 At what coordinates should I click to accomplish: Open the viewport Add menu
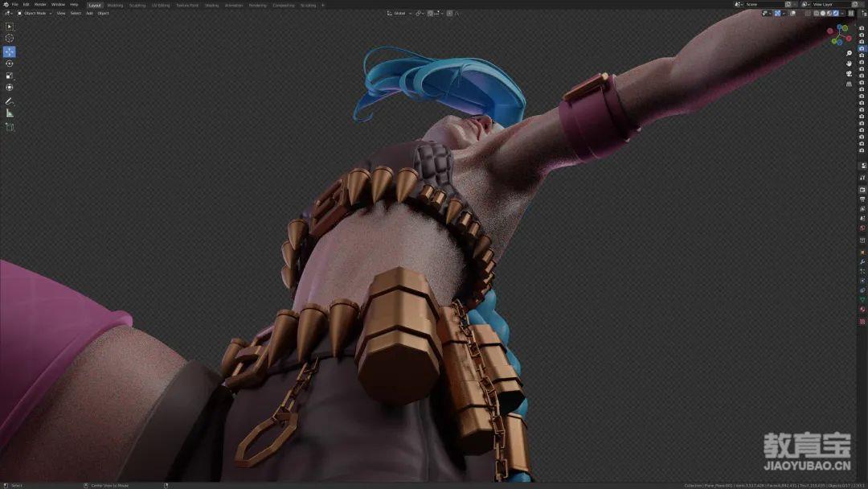[89, 14]
